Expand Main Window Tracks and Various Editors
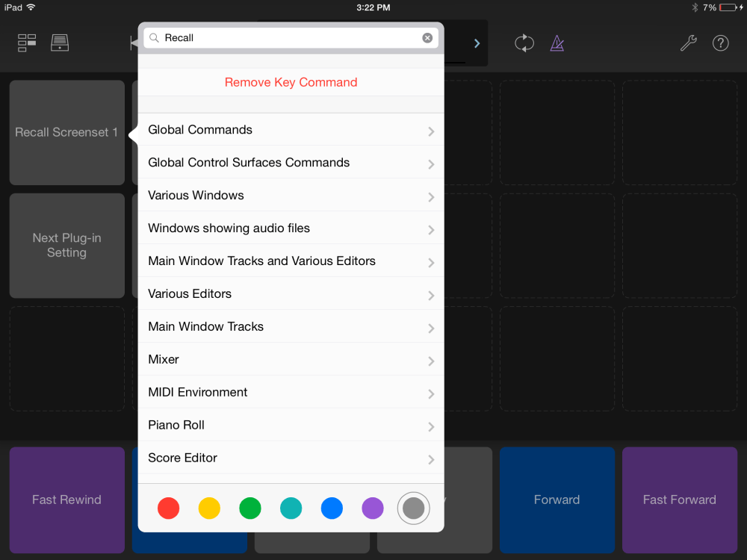 coord(291,261)
